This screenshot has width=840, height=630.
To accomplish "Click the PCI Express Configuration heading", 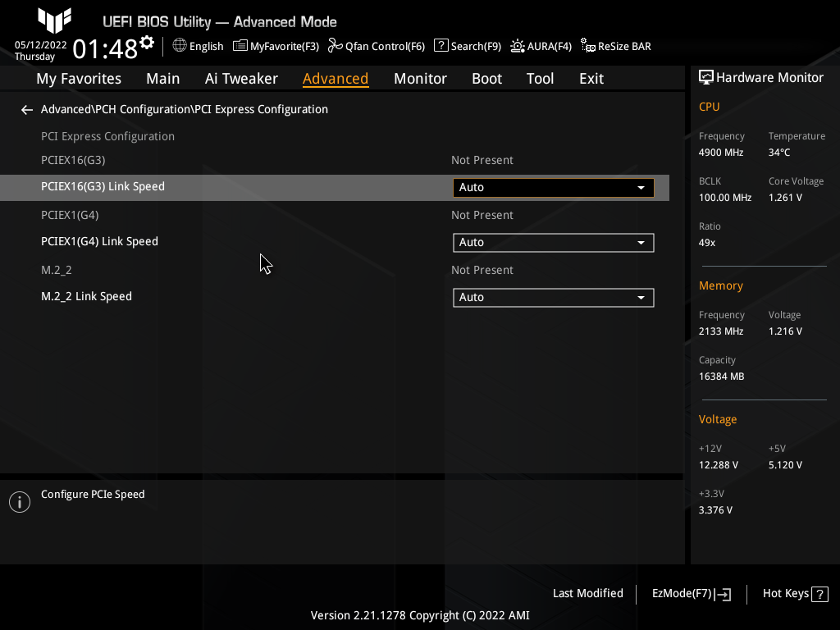I will tap(107, 137).
